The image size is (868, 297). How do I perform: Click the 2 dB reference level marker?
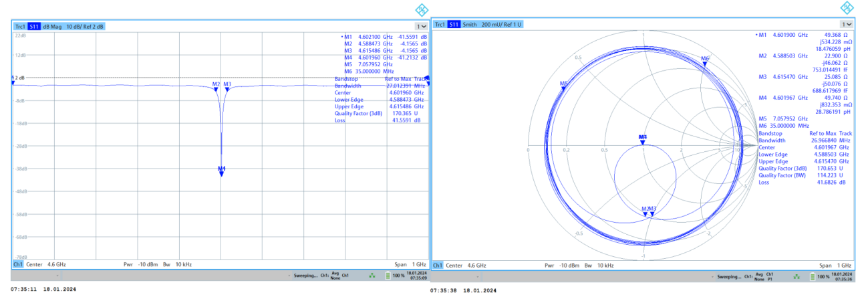pos(18,78)
